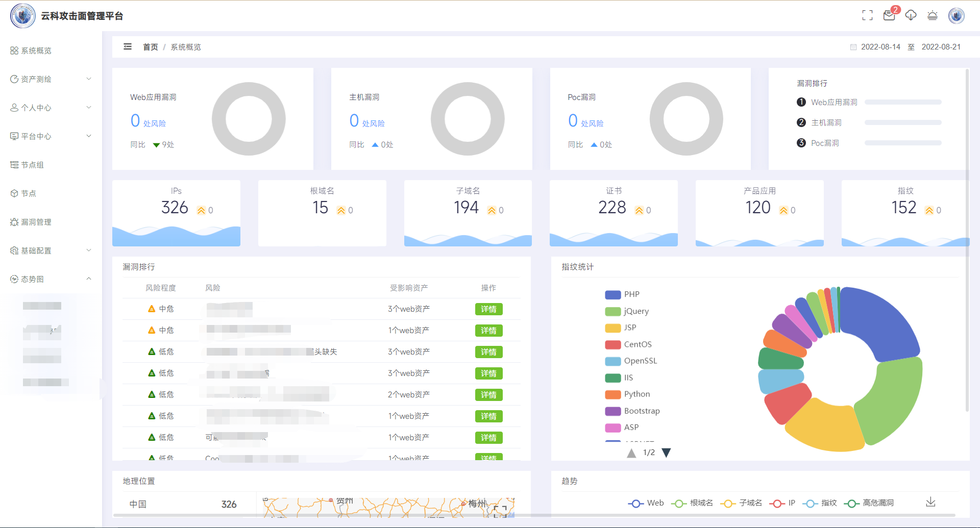Go to next legend page with down triangle
The width and height of the screenshot is (980, 528).
[x=666, y=453]
